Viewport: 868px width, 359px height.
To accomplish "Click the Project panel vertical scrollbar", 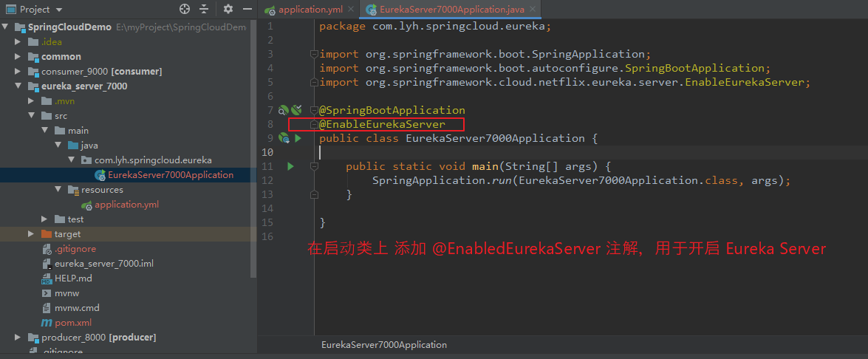I will [x=254, y=149].
